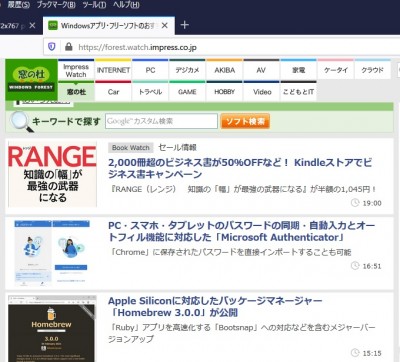Go to the トラベル category tab
The height and width of the screenshot is (362, 400).
pos(150,91)
